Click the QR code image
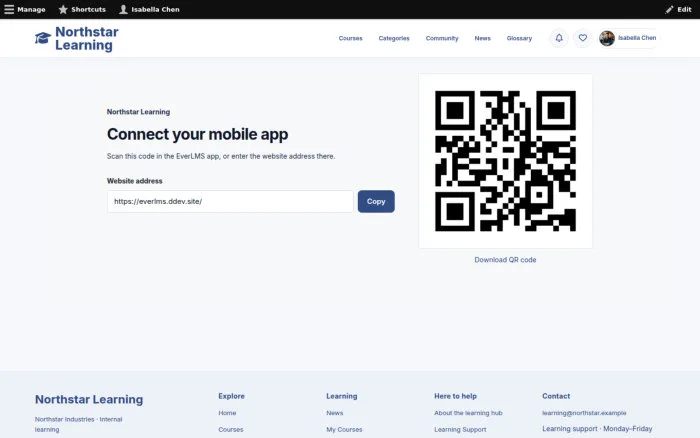700x438 pixels. coord(505,161)
